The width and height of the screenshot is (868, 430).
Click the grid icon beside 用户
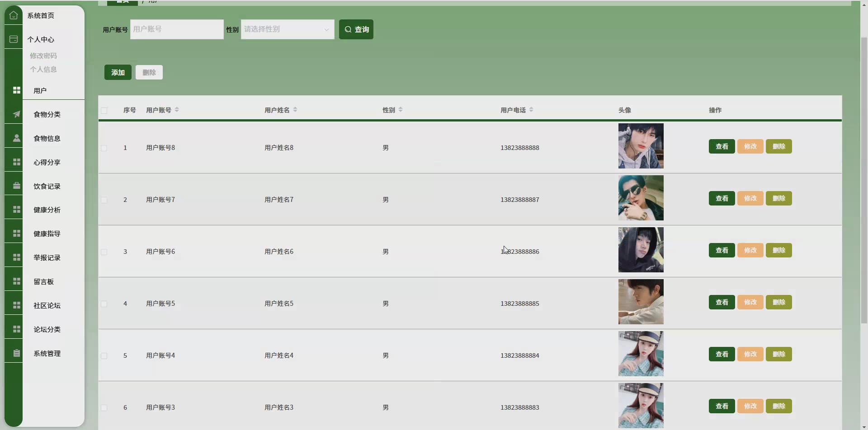click(17, 90)
